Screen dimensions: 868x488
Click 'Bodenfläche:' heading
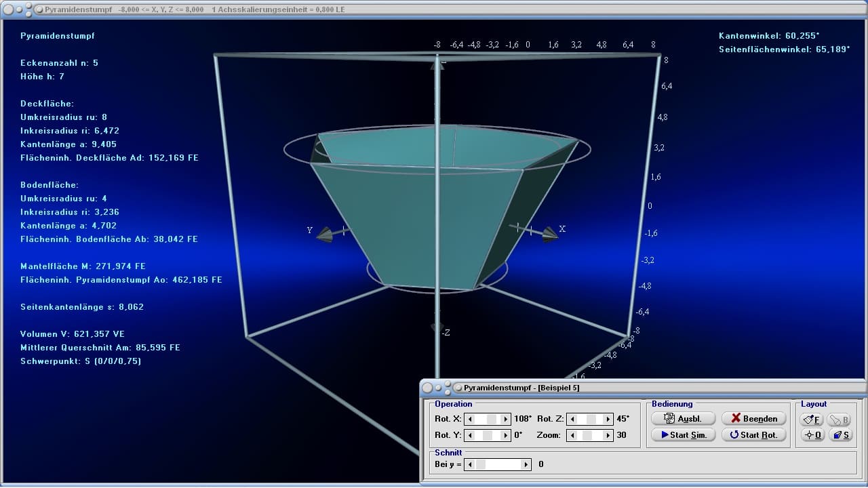[x=50, y=184]
